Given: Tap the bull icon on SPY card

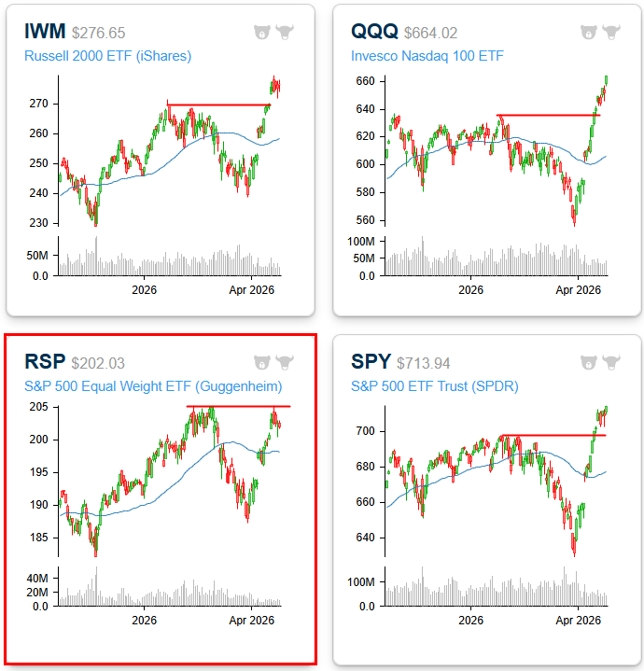Looking at the screenshot, I should [611, 362].
